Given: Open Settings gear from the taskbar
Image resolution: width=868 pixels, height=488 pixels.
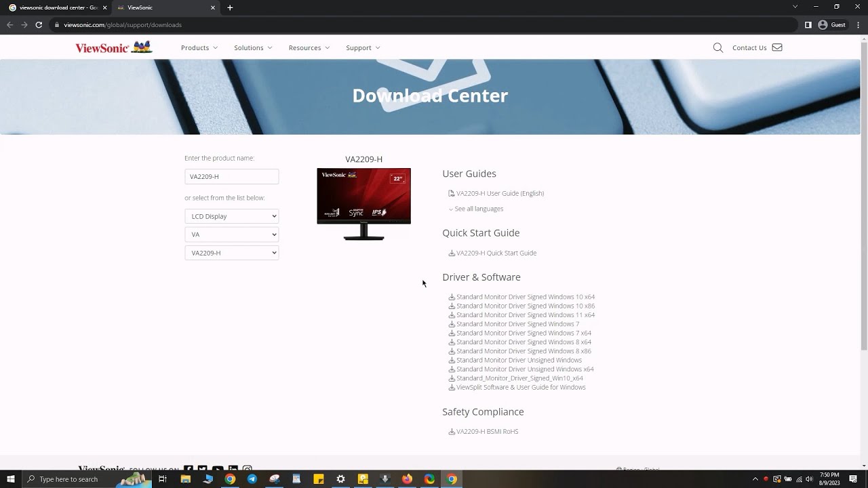Looking at the screenshot, I should click(340, 479).
